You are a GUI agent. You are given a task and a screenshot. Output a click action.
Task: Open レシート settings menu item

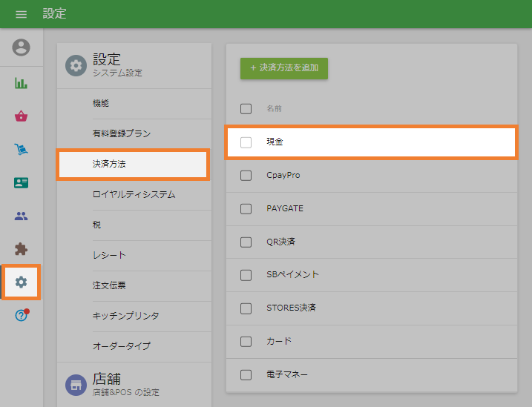tap(109, 255)
